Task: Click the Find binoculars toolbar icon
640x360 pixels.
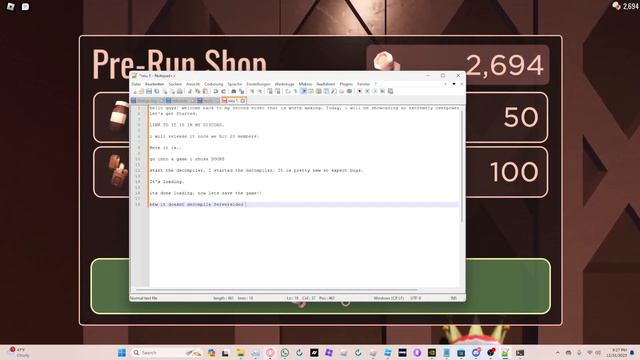Action: click(233, 91)
